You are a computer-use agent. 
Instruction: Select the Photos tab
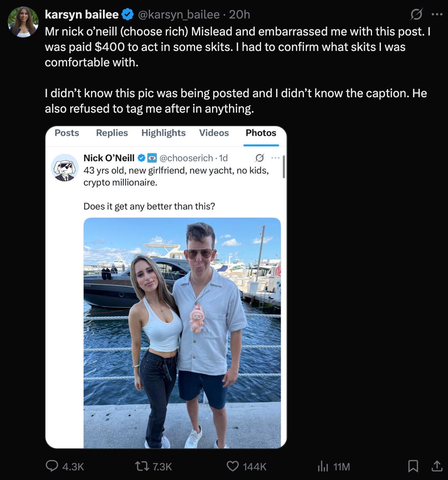pos(261,133)
